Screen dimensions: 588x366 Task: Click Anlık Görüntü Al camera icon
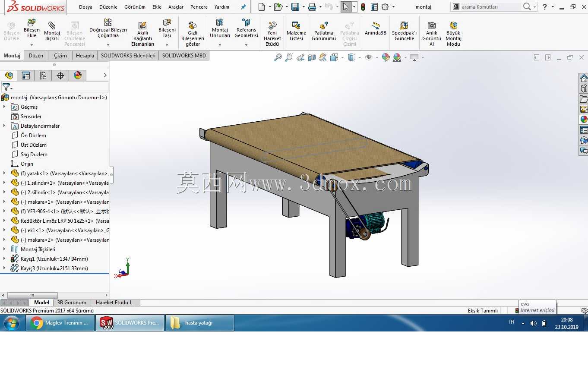[x=431, y=25]
